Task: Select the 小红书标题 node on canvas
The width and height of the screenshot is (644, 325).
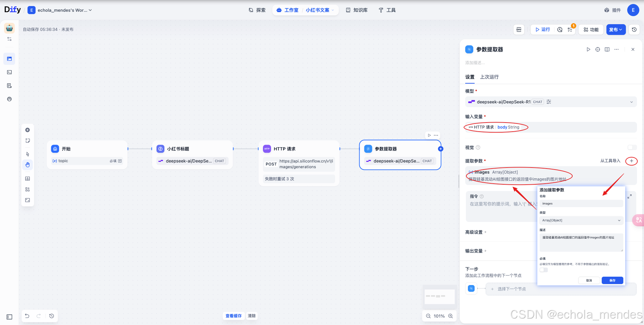Action: click(193, 155)
